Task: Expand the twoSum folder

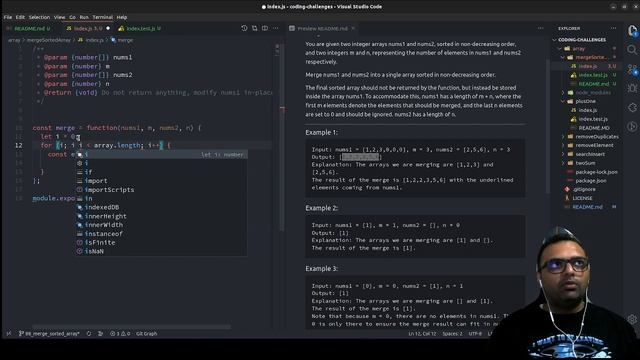Action: (x=585, y=163)
